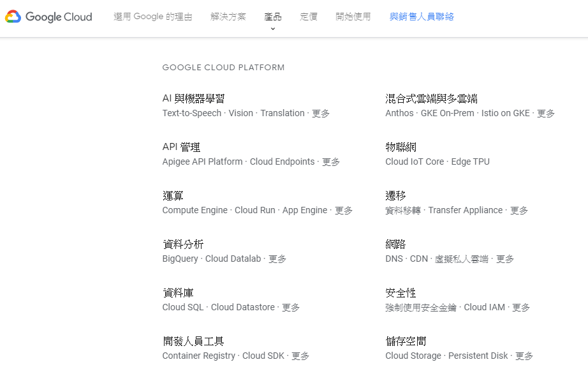Open App Engine link

(305, 210)
